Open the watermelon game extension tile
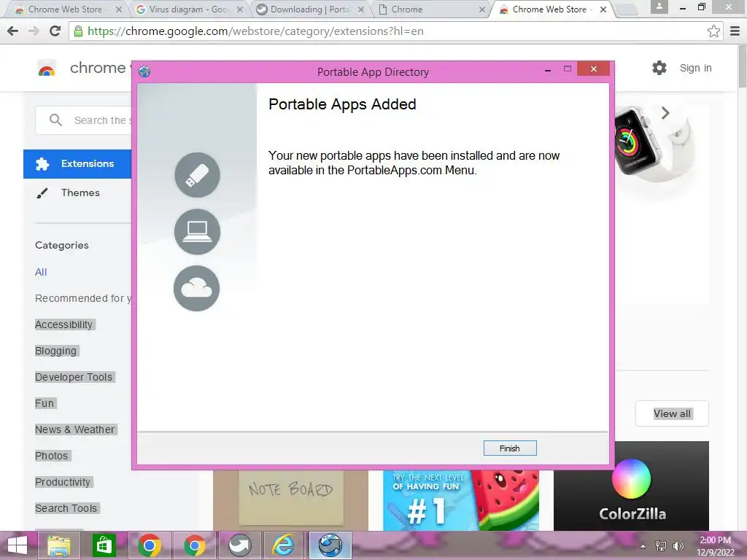This screenshot has width=747, height=560. pos(461,500)
